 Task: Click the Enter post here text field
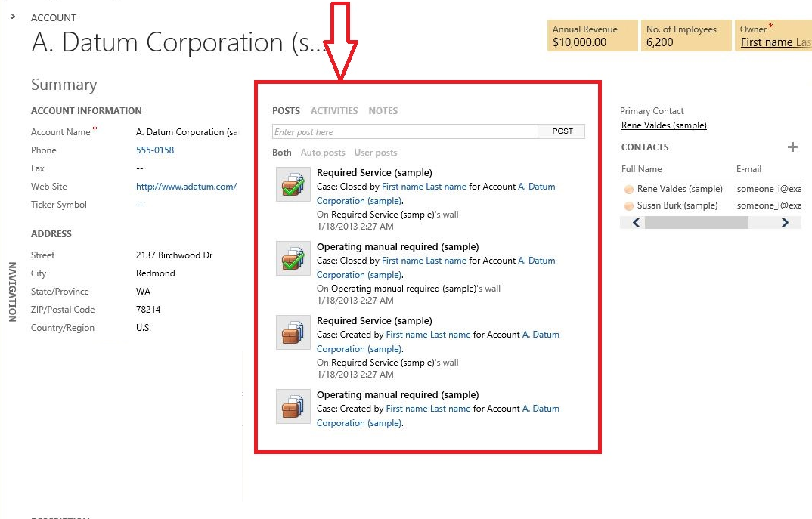tap(404, 131)
